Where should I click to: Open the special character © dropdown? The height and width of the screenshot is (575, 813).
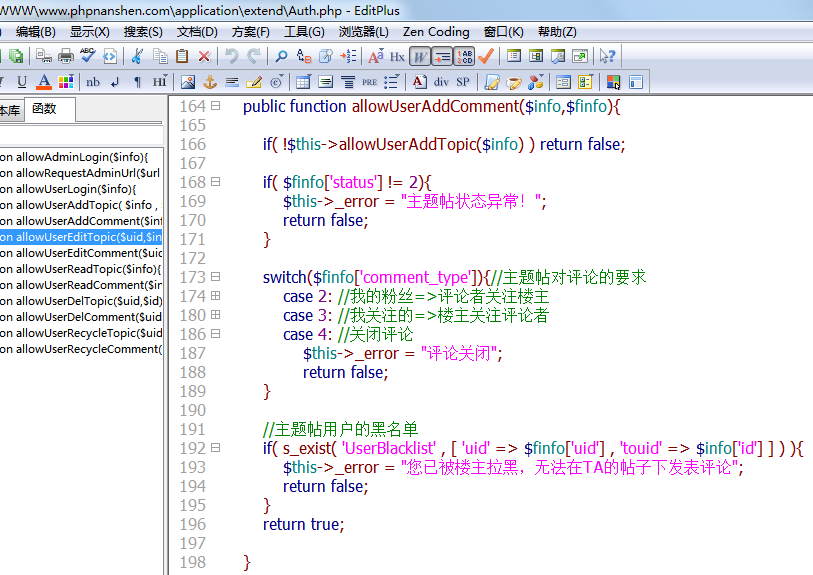(276, 82)
